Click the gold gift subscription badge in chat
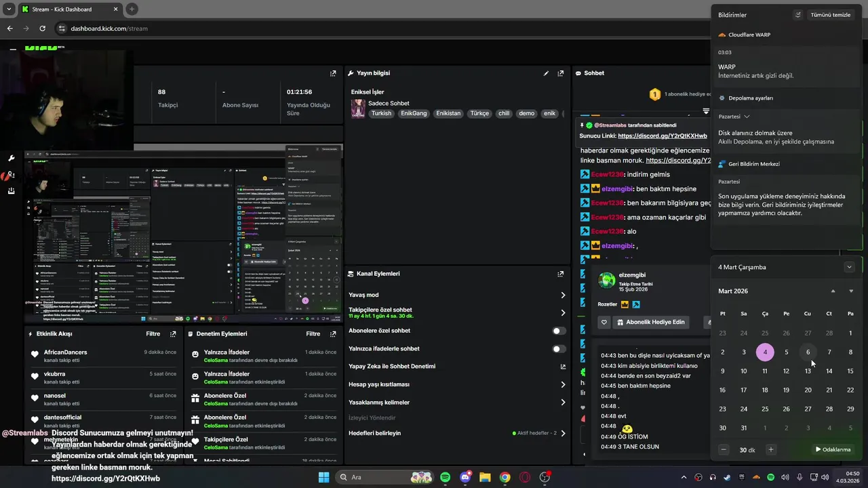The width and height of the screenshot is (868, 488). (655, 94)
